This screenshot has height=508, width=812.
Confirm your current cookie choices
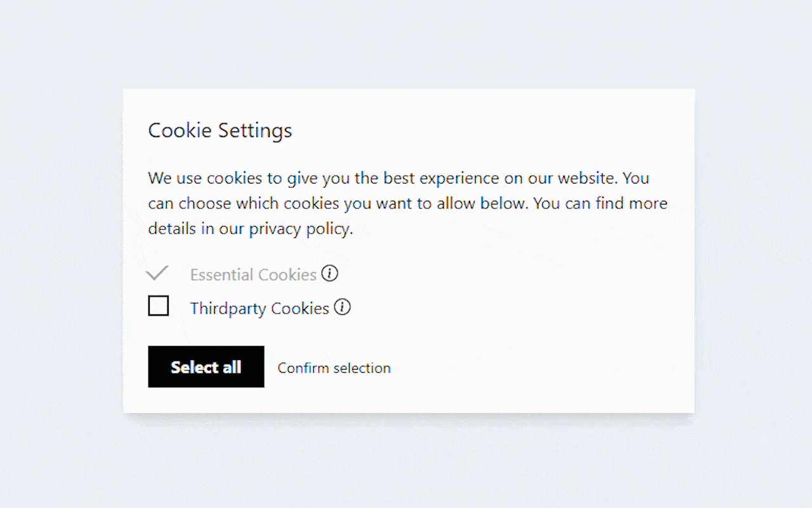pyautogui.click(x=334, y=368)
